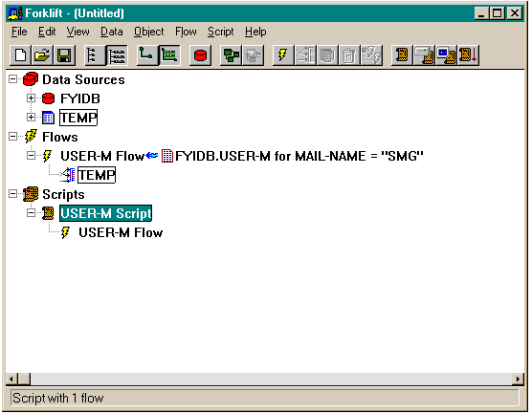The height and width of the screenshot is (414, 532).
Task: Click the lightning bolt flow toolbar icon
Action: click(x=283, y=54)
